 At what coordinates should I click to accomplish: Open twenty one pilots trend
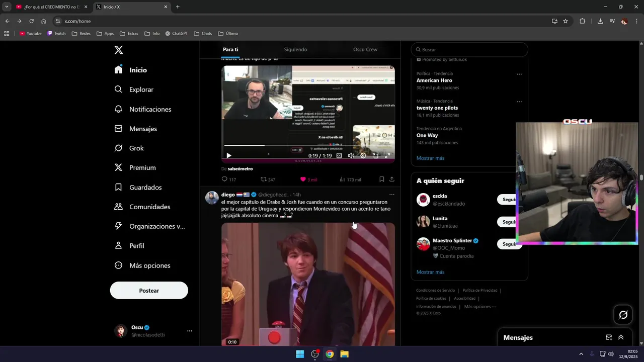[x=437, y=108]
